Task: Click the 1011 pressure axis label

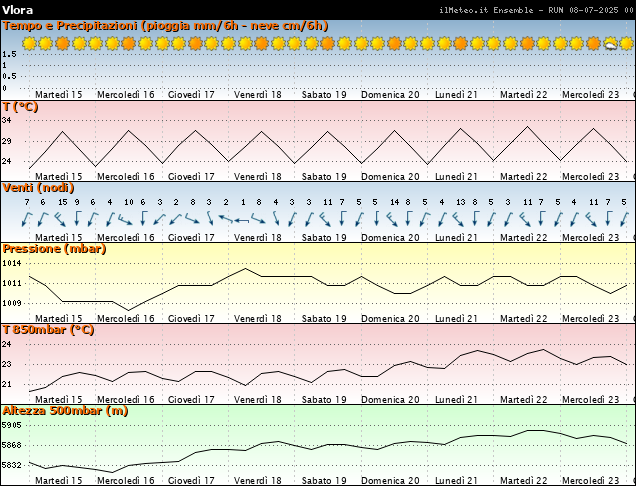Action: (x=12, y=284)
